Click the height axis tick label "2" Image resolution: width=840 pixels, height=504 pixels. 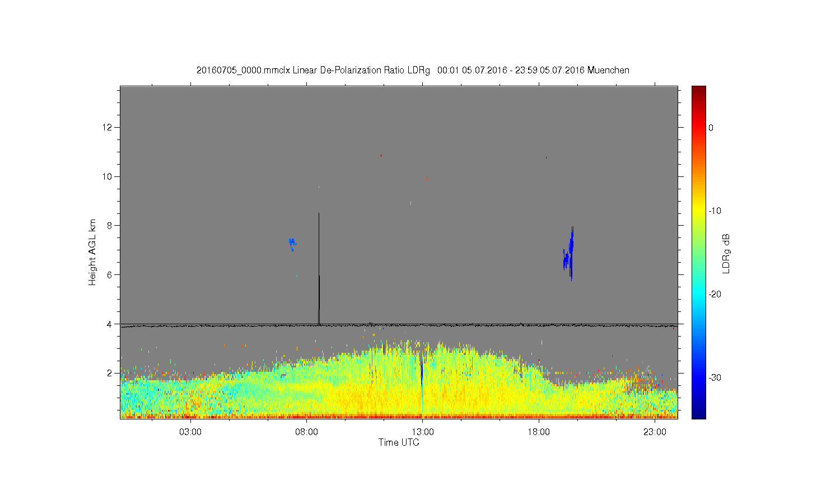click(x=110, y=373)
